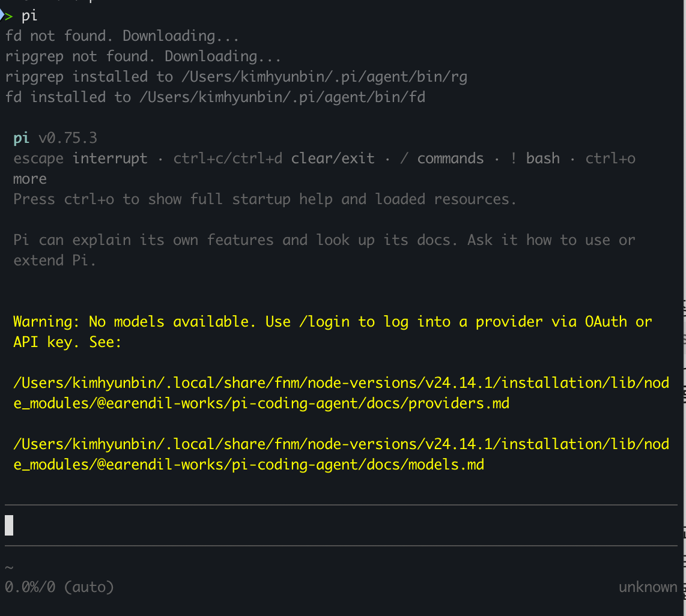Click 'Press ctrl+o to show full startup help' line
Image resolution: width=686 pixels, height=616 pixels.
point(265,199)
